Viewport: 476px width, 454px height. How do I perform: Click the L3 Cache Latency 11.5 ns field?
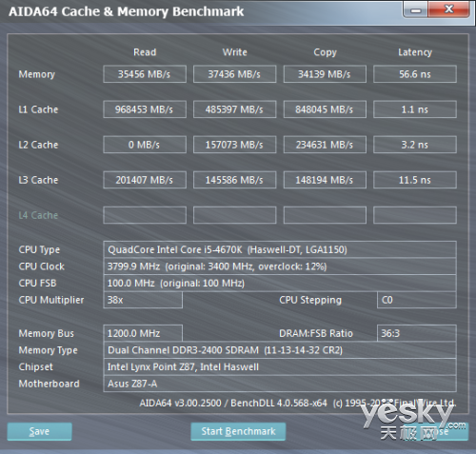pyautogui.click(x=415, y=180)
